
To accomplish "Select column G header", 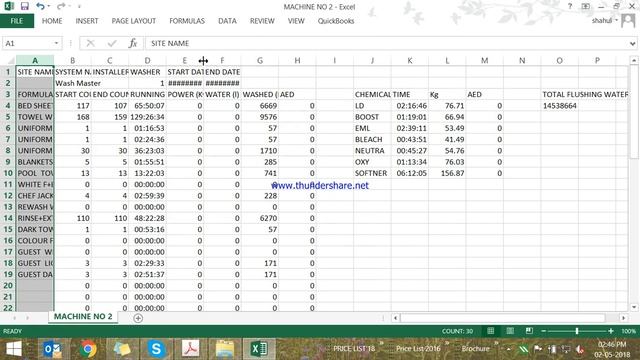I will coord(260,61).
